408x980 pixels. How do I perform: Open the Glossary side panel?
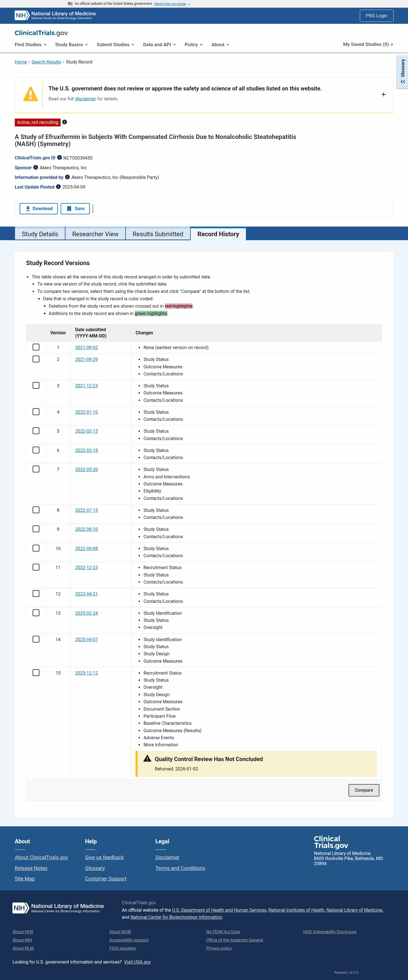click(402, 72)
